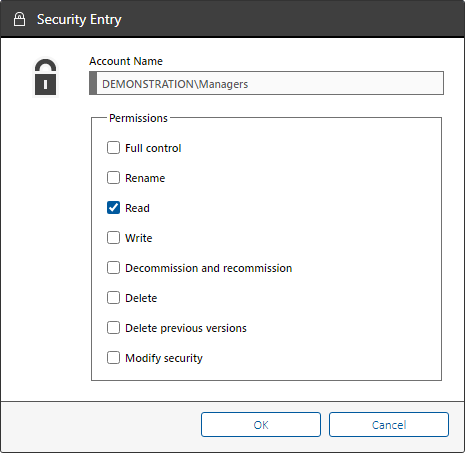465x453 pixels.
Task: Focus the DEMONSTRATION\Managers account name field
Action: coord(266,83)
